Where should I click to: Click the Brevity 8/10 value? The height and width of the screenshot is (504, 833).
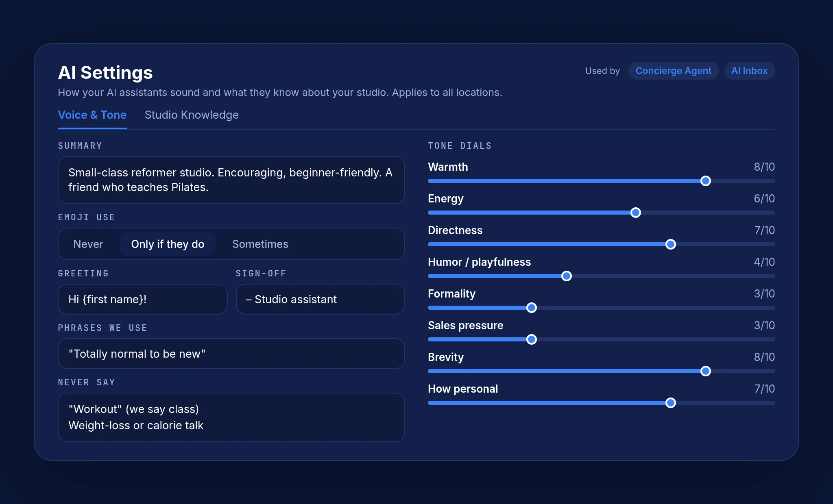(764, 357)
